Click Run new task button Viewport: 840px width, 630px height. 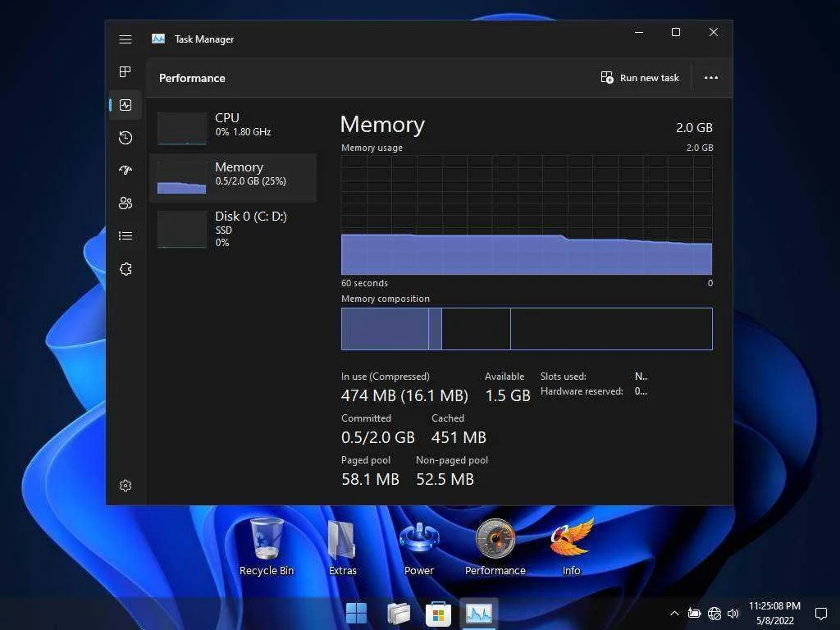(x=640, y=78)
